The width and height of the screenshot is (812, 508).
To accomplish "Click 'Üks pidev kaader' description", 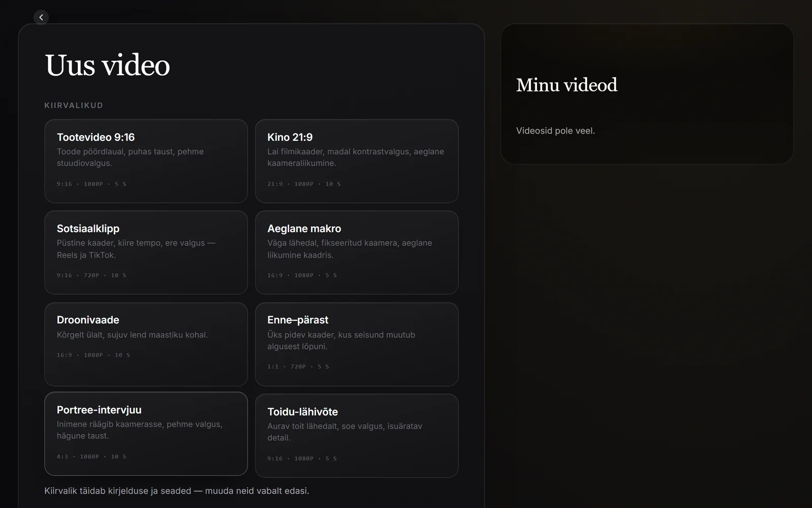I will coord(341,340).
